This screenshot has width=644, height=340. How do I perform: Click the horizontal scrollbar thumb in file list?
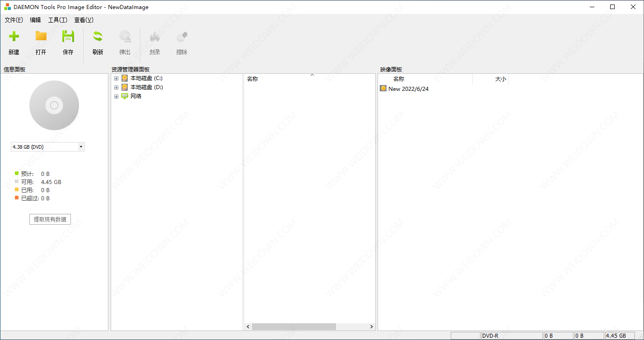click(294, 326)
